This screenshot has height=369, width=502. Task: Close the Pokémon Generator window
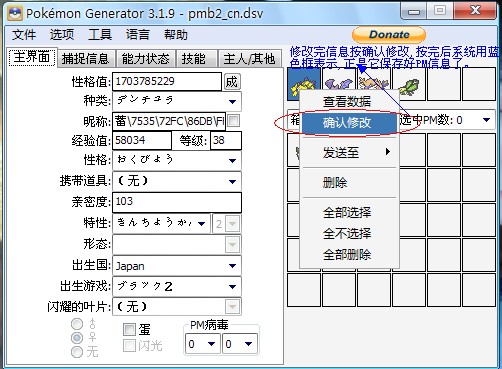[x=475, y=11]
